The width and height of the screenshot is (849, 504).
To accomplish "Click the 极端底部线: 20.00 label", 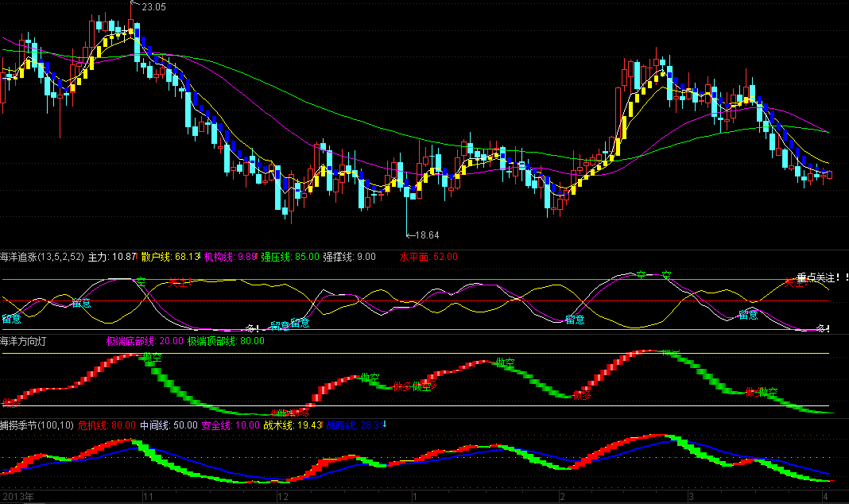I will coord(144,341).
